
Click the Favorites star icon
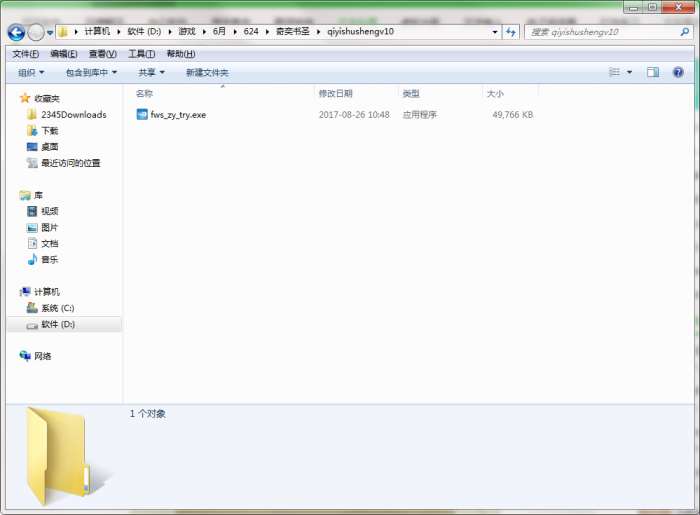(x=25, y=98)
